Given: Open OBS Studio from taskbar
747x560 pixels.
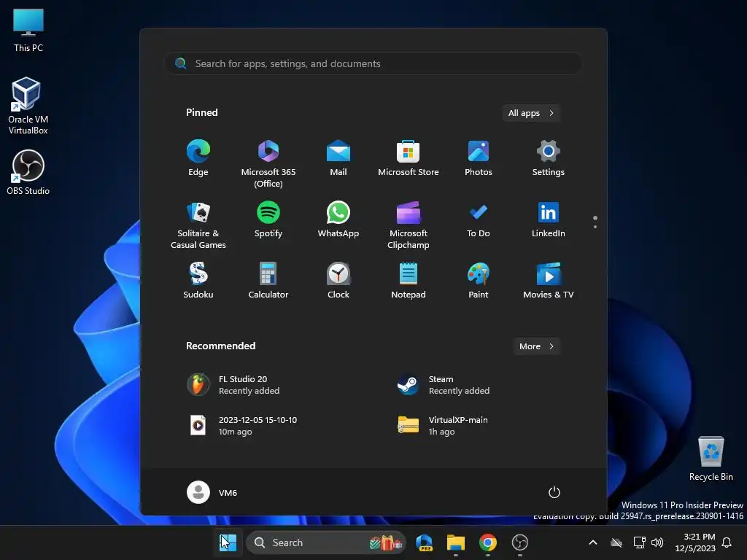Looking at the screenshot, I should 519,542.
